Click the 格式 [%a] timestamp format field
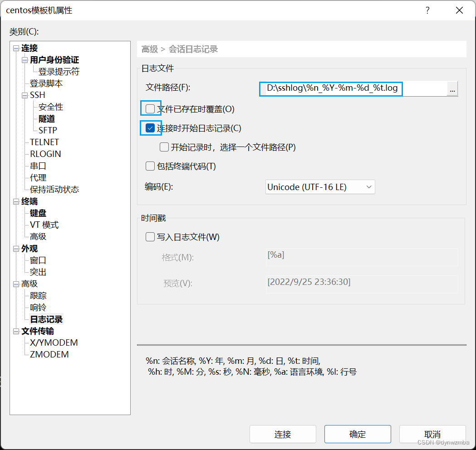 click(x=362, y=257)
